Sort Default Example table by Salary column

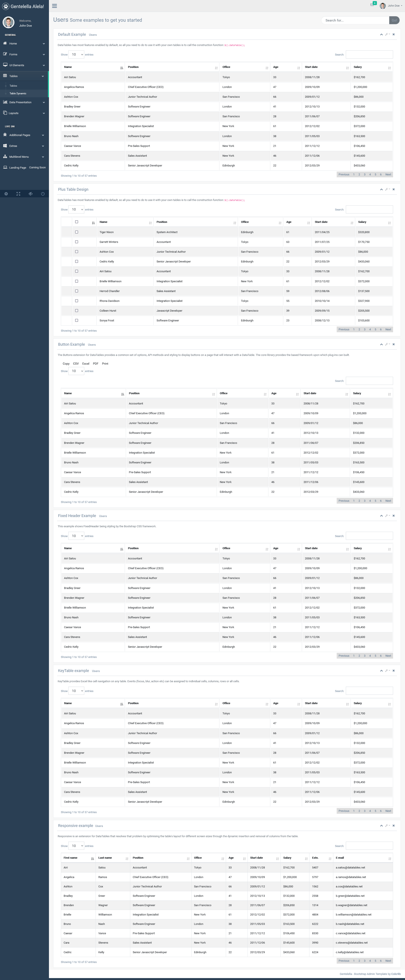coord(372,67)
